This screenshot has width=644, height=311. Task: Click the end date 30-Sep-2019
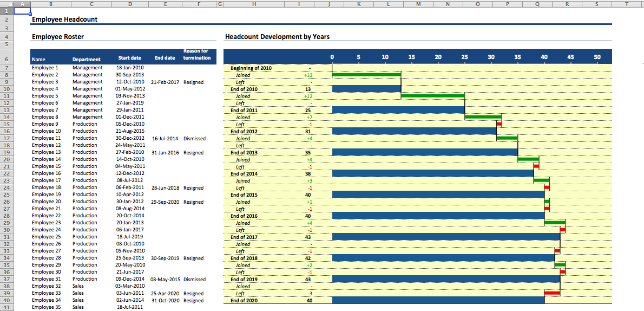(165, 258)
